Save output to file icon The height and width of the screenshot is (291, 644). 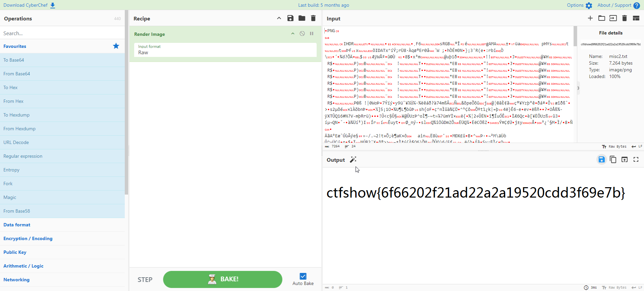(602, 160)
